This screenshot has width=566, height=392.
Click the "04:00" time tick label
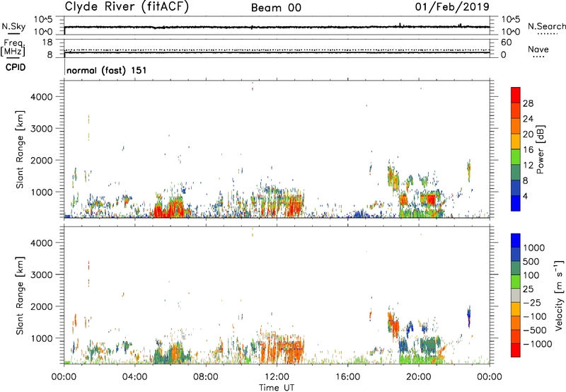pyautogui.click(x=134, y=377)
